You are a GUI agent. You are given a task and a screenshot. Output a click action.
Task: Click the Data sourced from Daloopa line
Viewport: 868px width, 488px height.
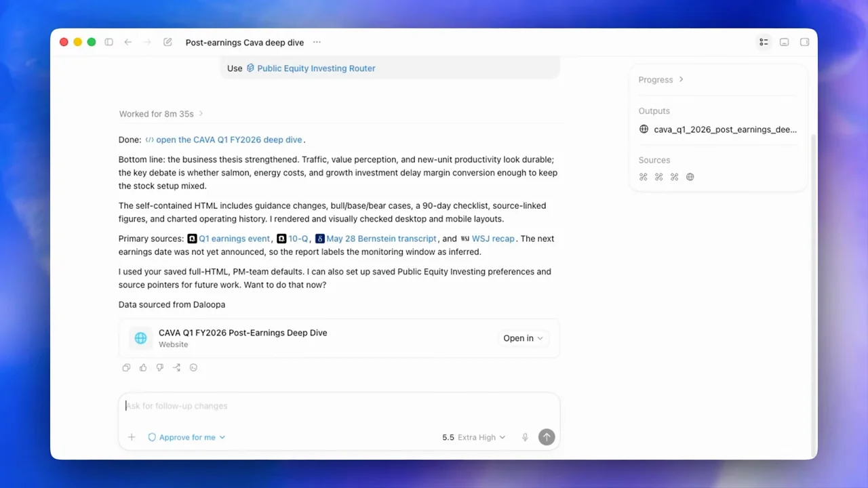coord(172,304)
